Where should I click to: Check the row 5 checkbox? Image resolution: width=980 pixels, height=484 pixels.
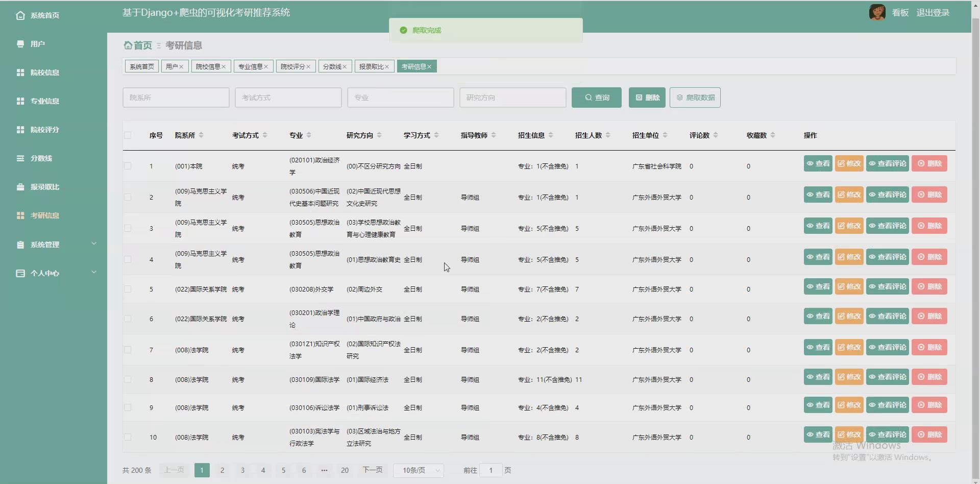[128, 289]
